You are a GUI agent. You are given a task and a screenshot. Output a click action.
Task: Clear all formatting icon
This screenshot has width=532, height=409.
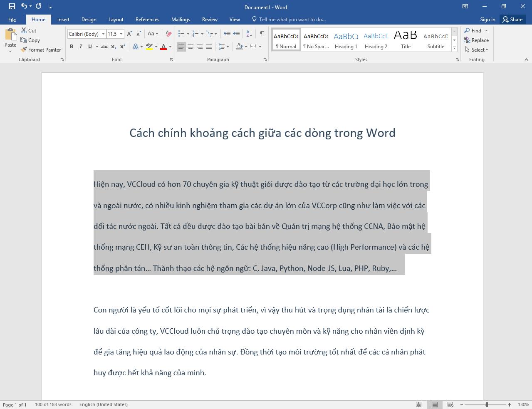[x=168, y=34]
